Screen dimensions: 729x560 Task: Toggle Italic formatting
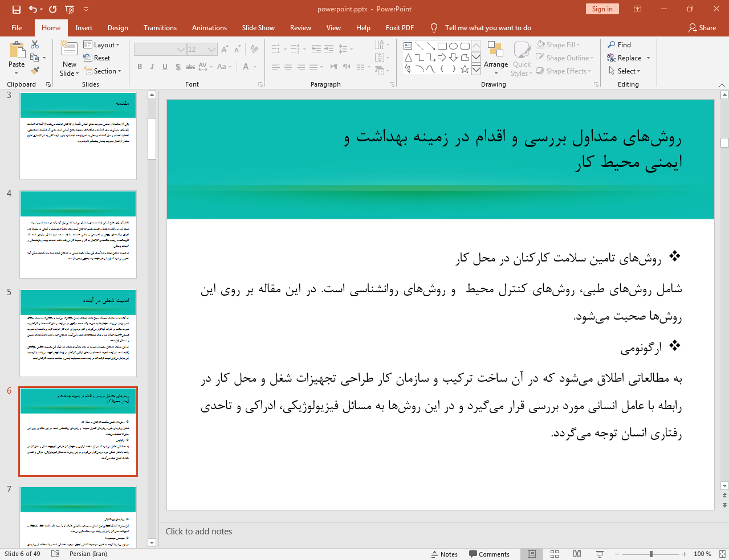click(152, 67)
